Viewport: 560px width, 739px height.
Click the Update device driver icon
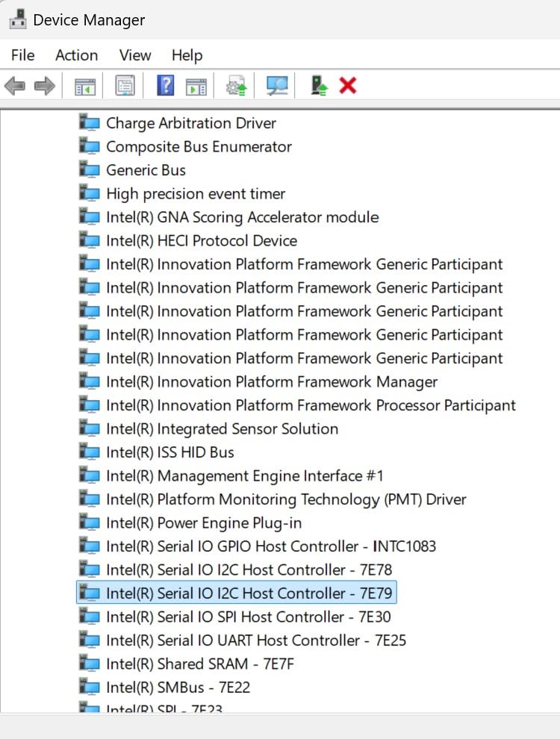pos(237,86)
